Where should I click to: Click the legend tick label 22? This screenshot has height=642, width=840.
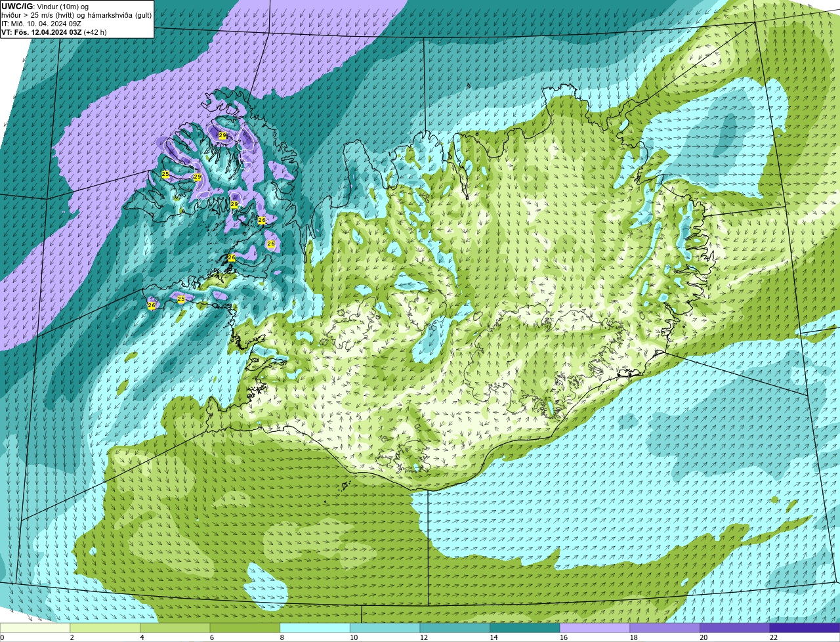774,637
